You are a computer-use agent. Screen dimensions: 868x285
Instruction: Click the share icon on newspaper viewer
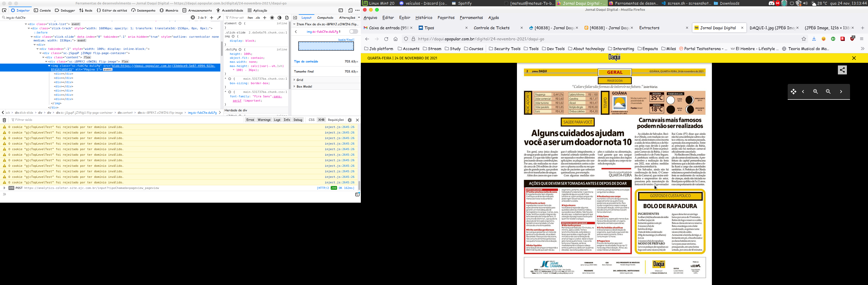point(842,70)
